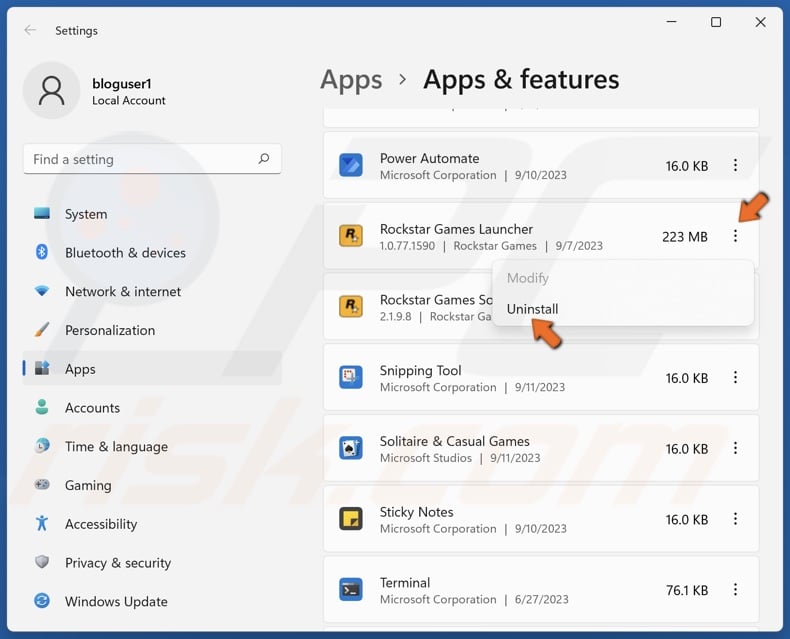Click the Terminal app name
The height and width of the screenshot is (639, 790).
point(405,583)
